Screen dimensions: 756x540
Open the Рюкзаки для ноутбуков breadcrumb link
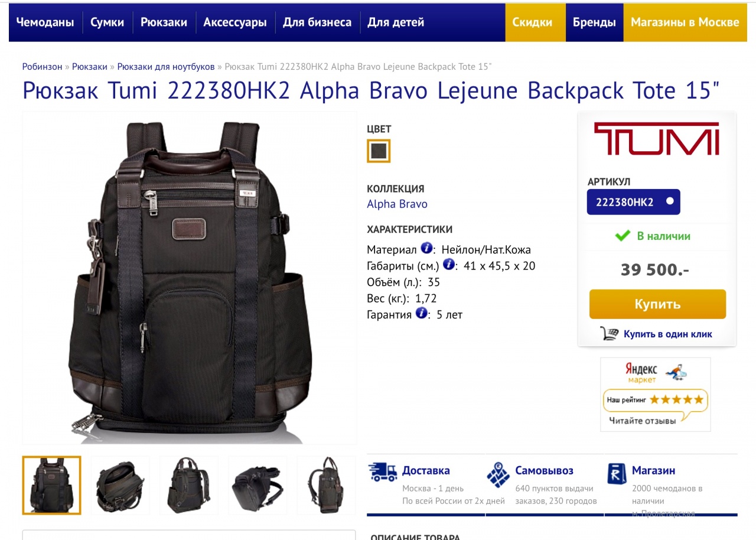pos(166,67)
